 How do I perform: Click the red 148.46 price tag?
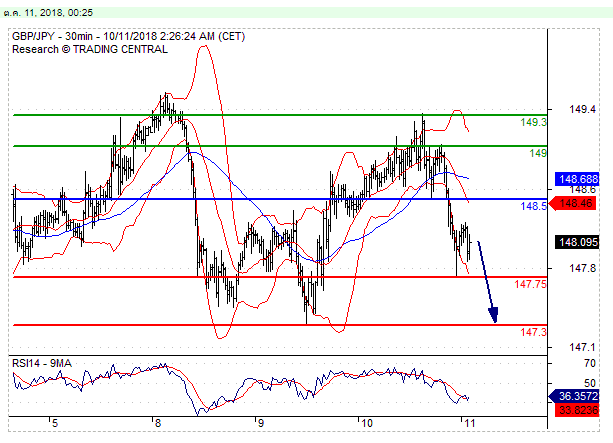click(x=573, y=203)
